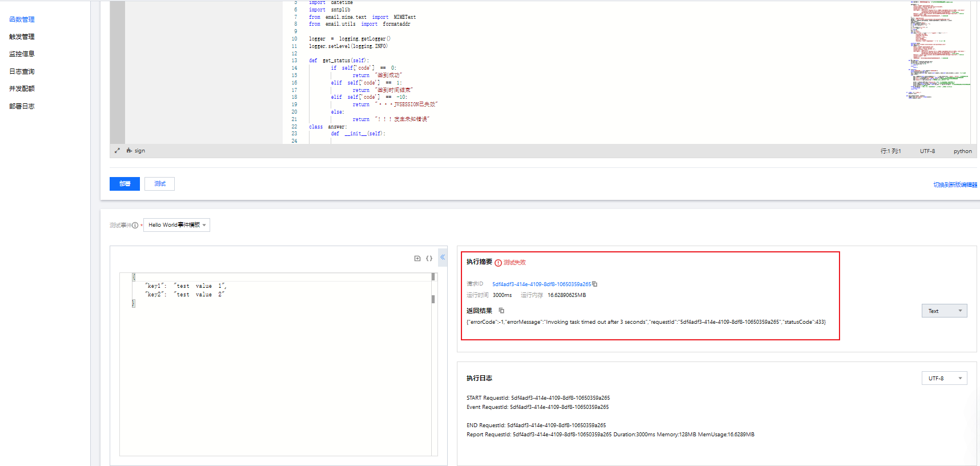
Task: Open 日志查询 in the sidebar
Action: tap(22, 71)
